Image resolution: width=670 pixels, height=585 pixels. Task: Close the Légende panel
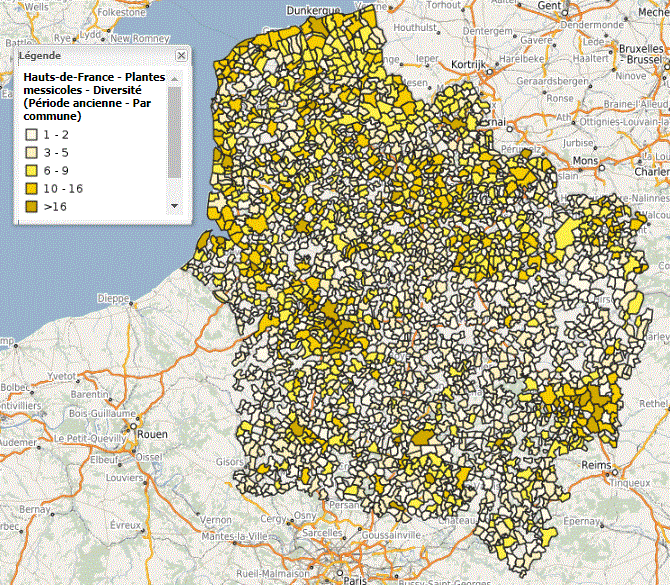(x=181, y=56)
